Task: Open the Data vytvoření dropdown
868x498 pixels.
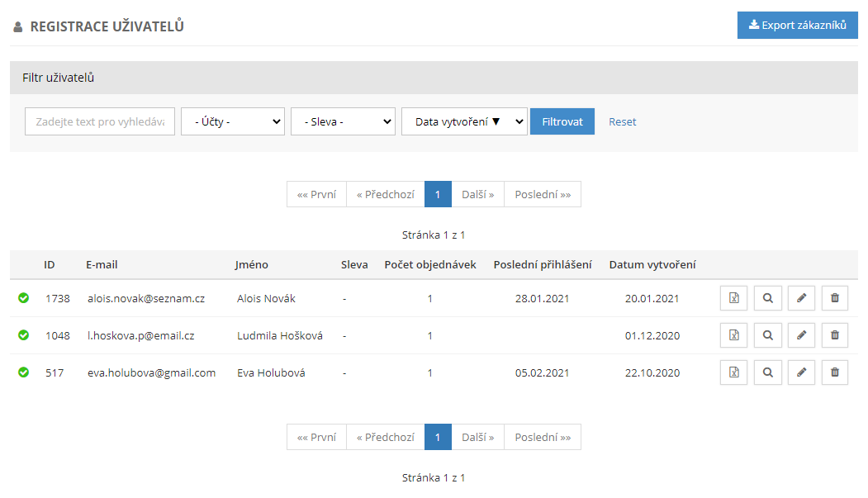Action: [x=464, y=121]
